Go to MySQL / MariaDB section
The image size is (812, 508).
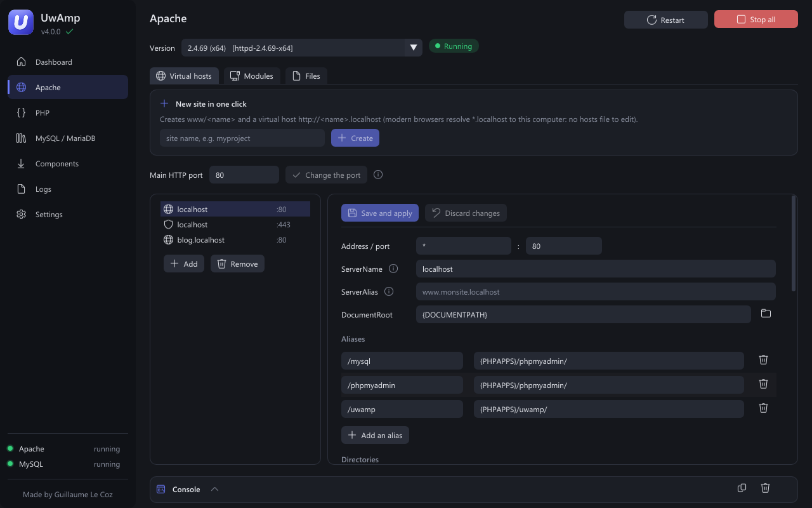[x=68, y=138]
